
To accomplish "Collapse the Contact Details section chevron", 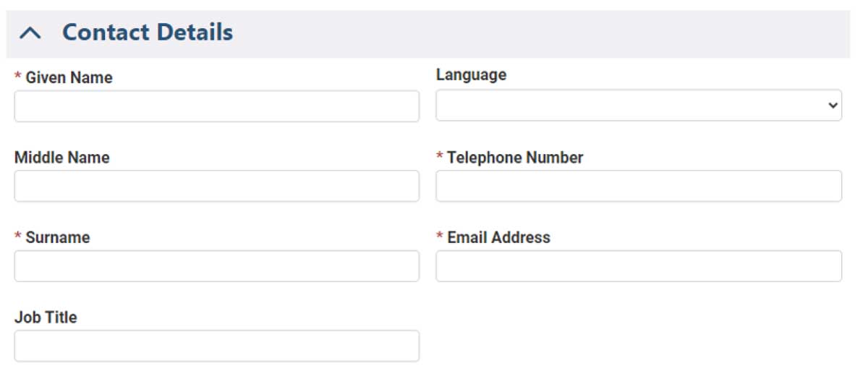I will [30, 33].
